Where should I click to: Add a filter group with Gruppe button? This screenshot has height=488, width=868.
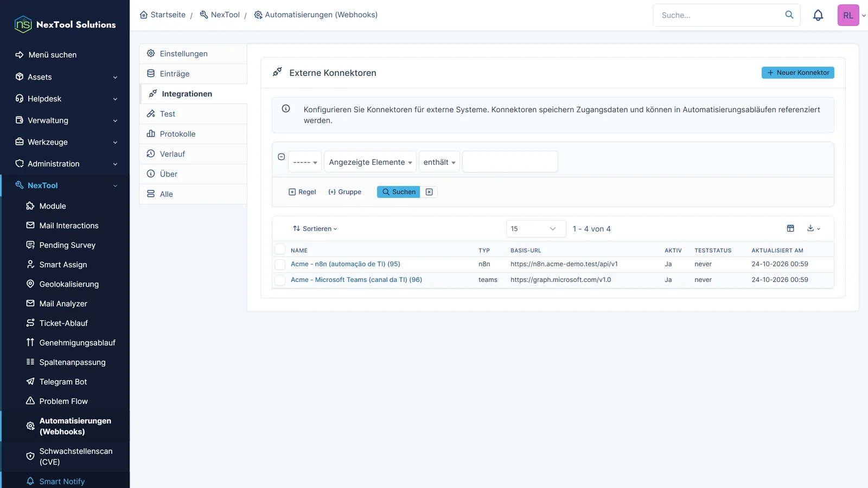coord(345,192)
